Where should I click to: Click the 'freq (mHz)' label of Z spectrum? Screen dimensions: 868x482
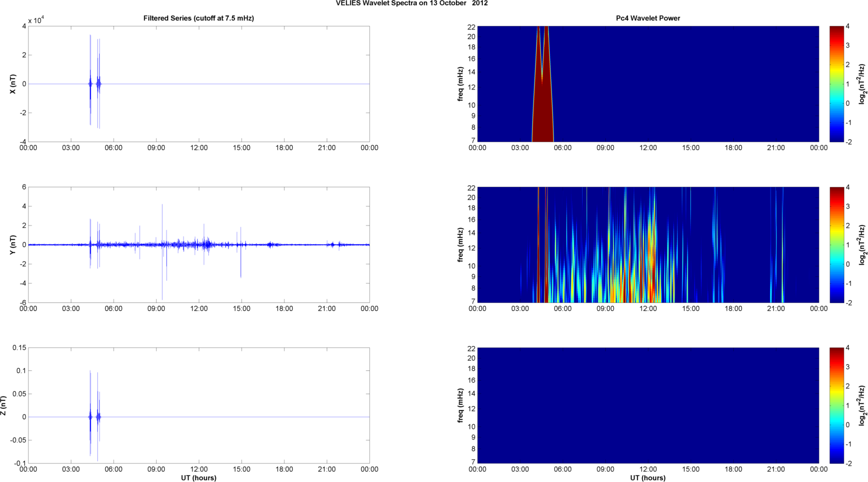pyautogui.click(x=461, y=406)
